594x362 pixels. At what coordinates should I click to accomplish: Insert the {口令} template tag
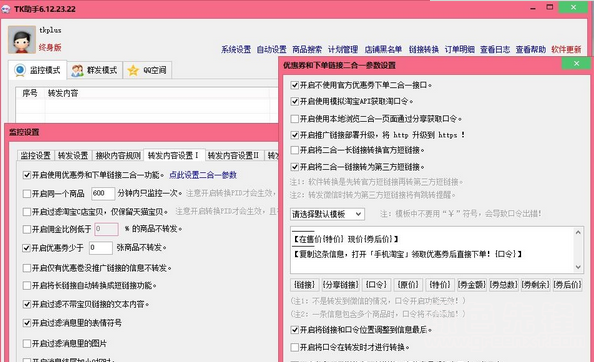pos(375,285)
